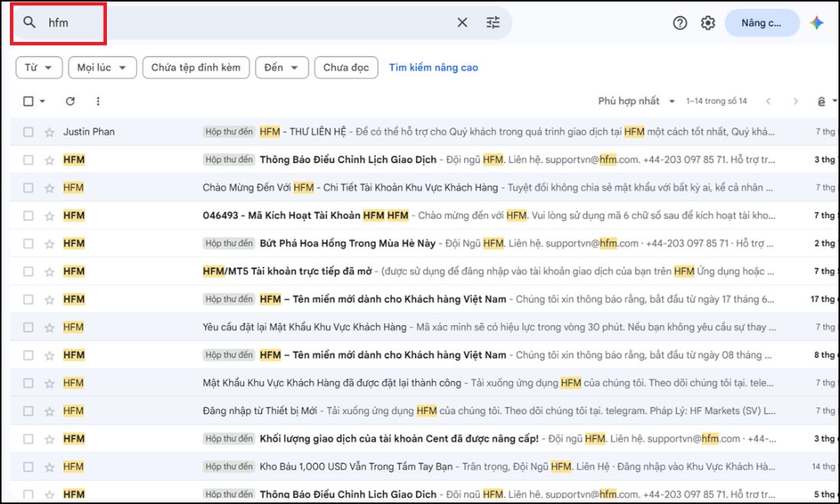Image resolution: width=840 pixels, height=504 pixels.
Task: Check the Justin Phan email checkbox
Action: coord(28,132)
